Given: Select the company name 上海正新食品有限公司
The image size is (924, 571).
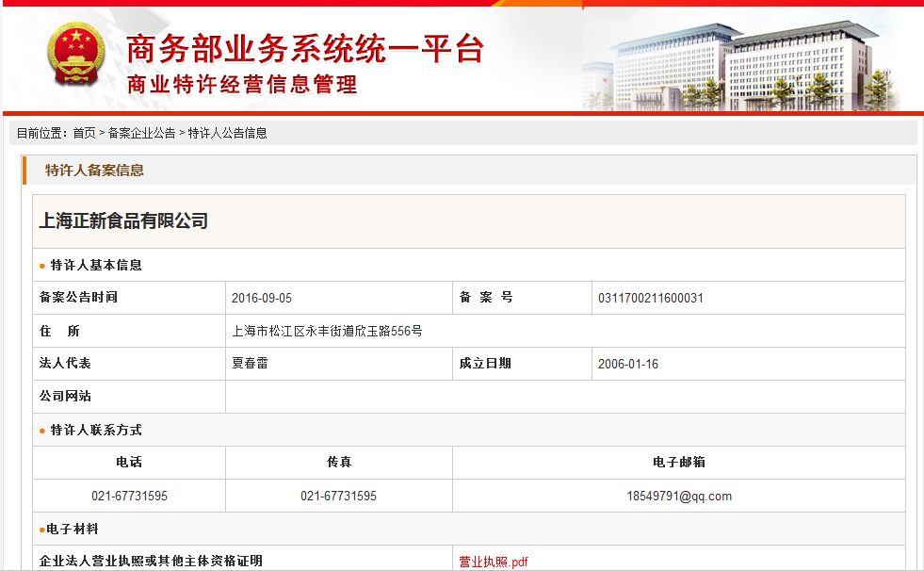Looking at the screenshot, I should pyautogui.click(x=123, y=221).
